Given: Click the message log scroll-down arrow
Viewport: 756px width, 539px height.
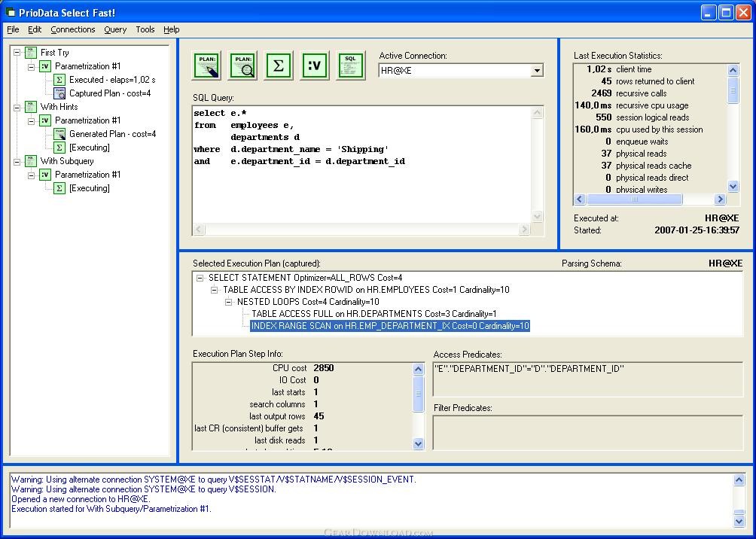Looking at the screenshot, I should (x=739, y=521).
